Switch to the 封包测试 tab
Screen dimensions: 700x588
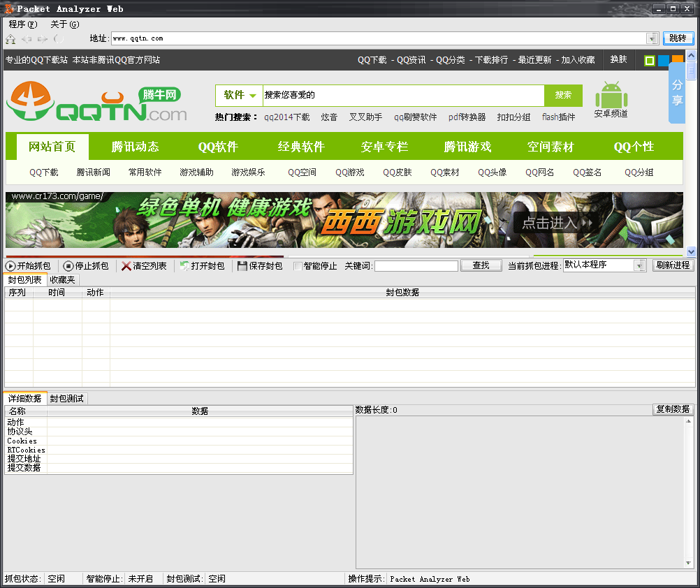[x=67, y=398]
